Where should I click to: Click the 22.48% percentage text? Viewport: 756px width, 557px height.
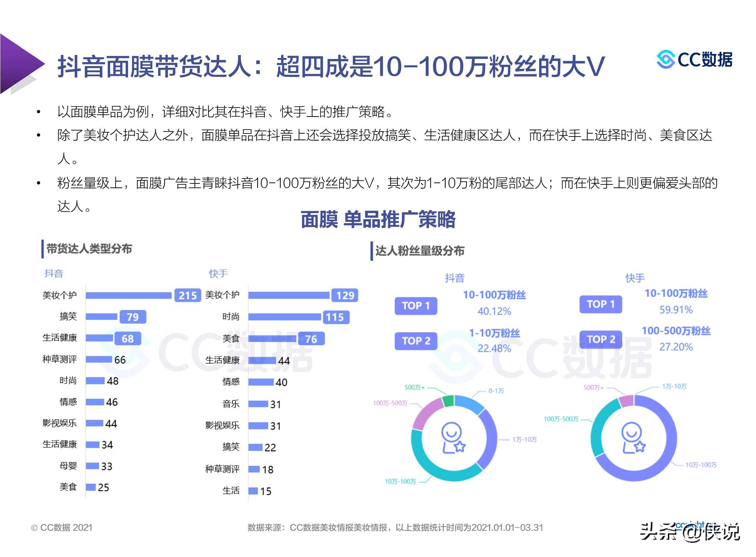(x=494, y=348)
